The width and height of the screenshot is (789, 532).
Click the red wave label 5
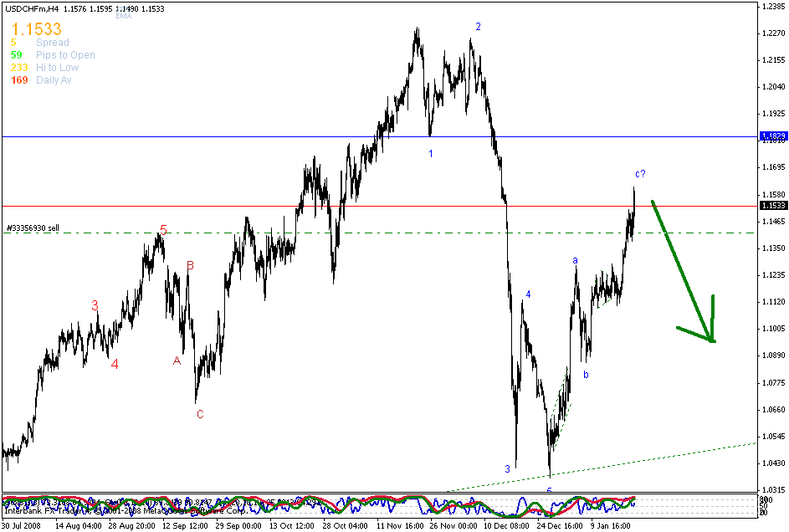(163, 230)
